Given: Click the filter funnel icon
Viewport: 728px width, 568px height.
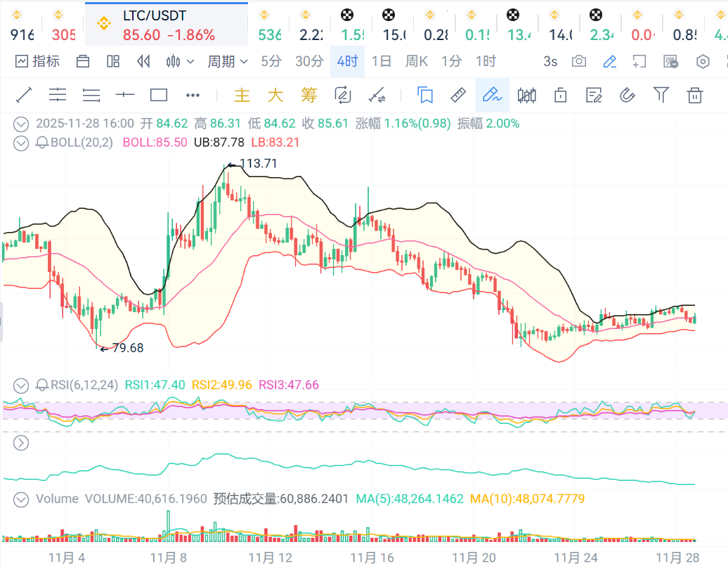Looking at the screenshot, I should click(x=661, y=95).
